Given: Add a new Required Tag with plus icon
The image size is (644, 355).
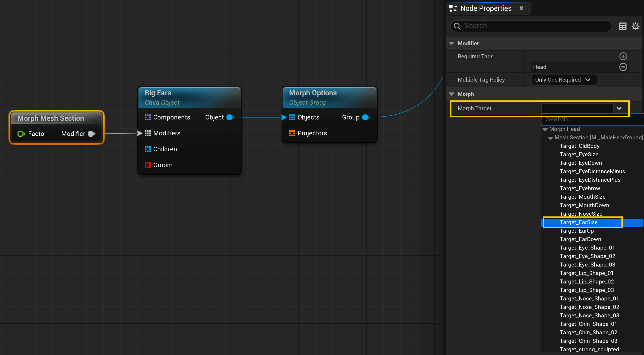Looking at the screenshot, I should tap(623, 56).
